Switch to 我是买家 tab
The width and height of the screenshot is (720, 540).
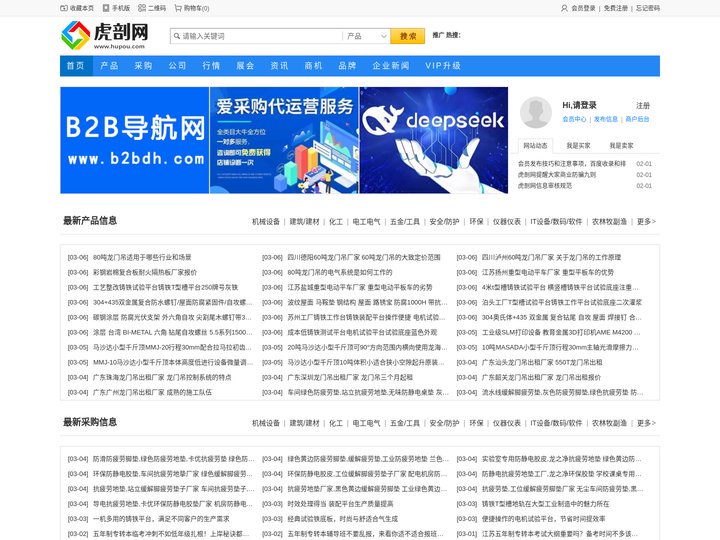(x=578, y=146)
